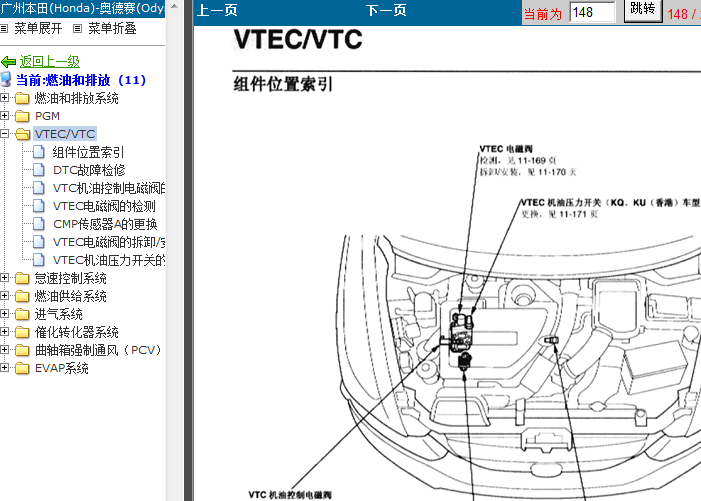Click the DTC故障检修 page icon

tap(39, 170)
